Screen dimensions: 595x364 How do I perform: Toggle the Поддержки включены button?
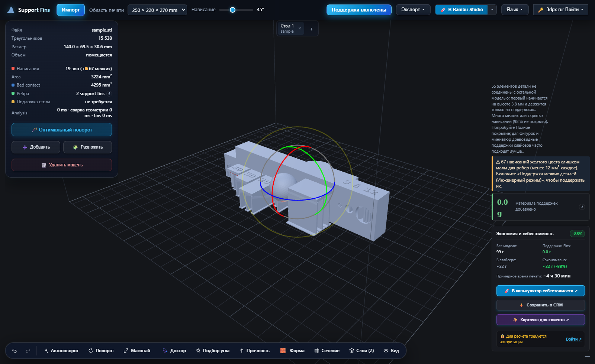coord(359,10)
